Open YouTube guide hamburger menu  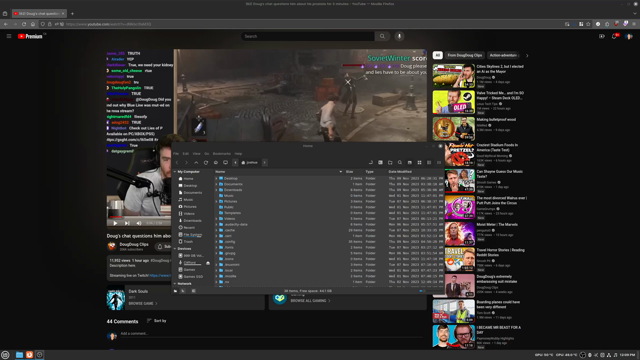click(x=9, y=36)
